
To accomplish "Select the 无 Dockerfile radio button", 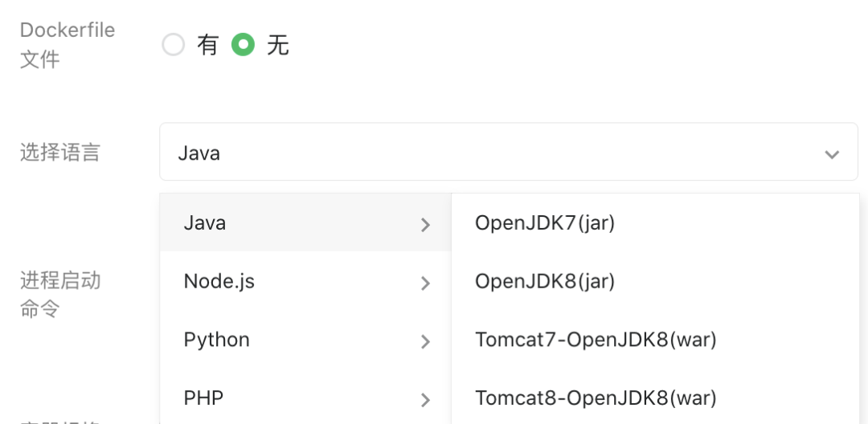I will [243, 45].
